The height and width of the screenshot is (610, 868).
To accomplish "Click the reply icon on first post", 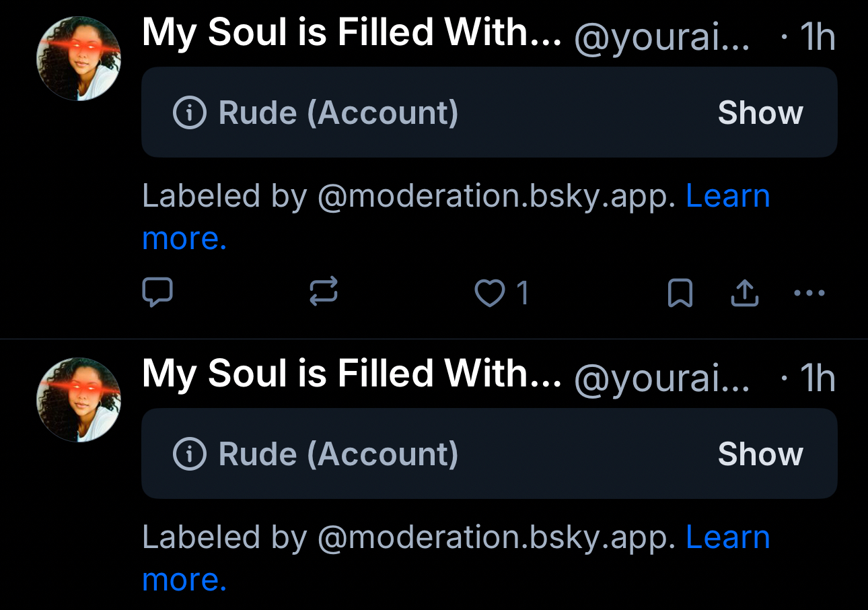I will click(x=158, y=293).
